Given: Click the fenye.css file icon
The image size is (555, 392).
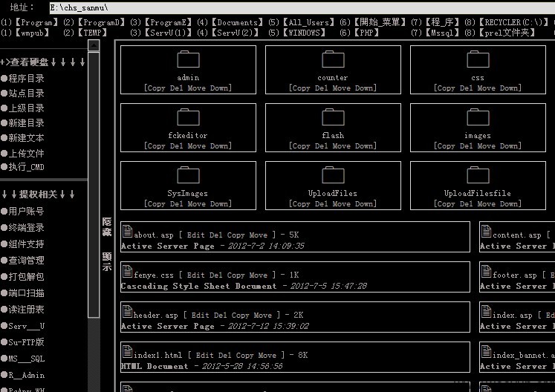Looking at the screenshot, I should tap(128, 272).
